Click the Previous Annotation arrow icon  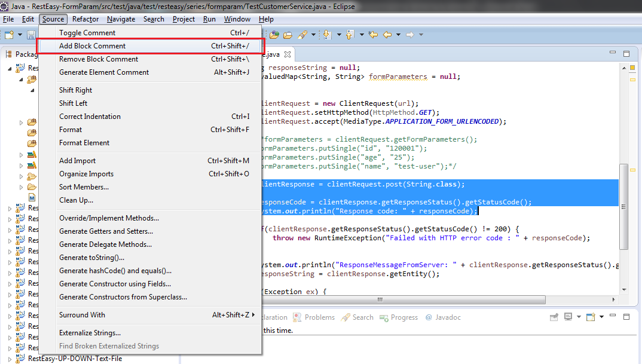click(x=350, y=35)
